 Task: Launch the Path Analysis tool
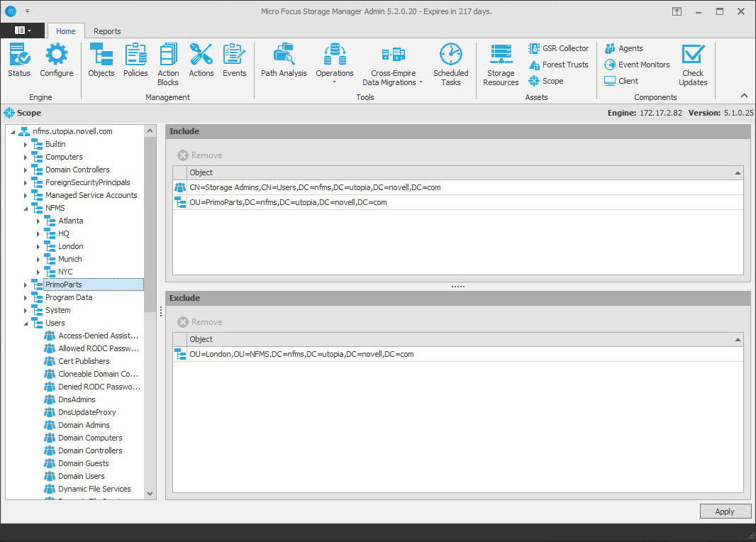pyautogui.click(x=284, y=60)
